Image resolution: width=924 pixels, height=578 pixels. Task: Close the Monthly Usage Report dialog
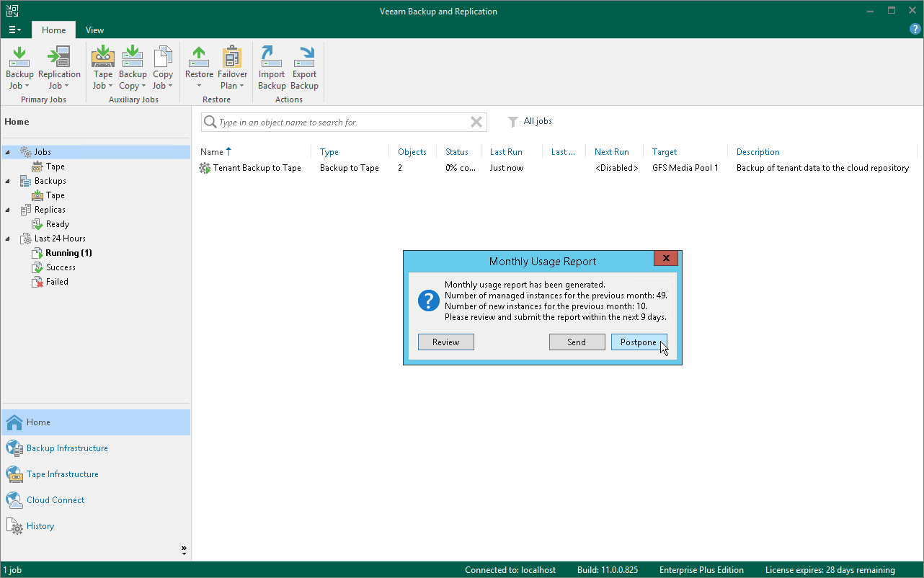pos(666,259)
